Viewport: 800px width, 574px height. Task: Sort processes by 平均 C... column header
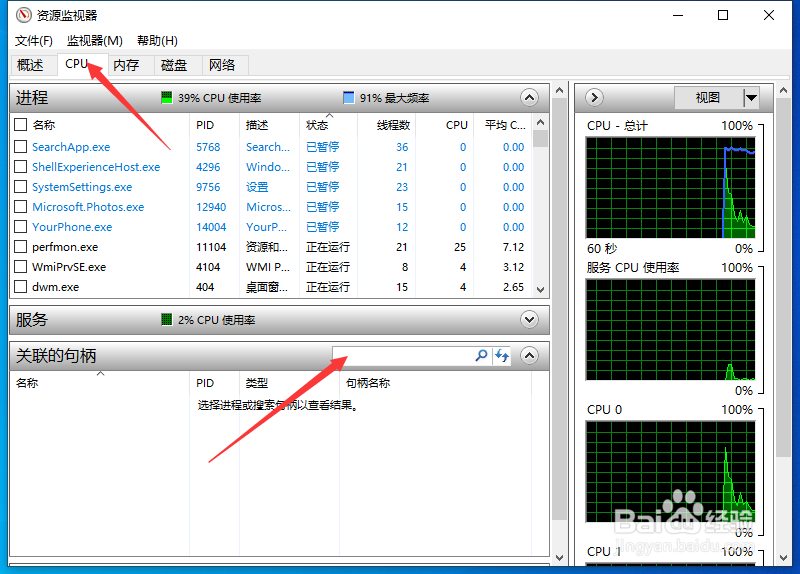click(x=502, y=125)
